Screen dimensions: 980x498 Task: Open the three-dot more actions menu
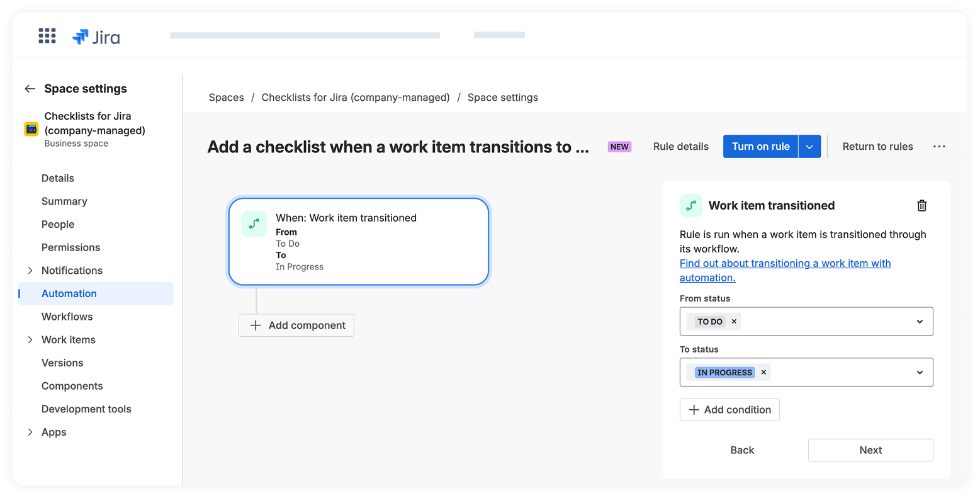coord(939,147)
